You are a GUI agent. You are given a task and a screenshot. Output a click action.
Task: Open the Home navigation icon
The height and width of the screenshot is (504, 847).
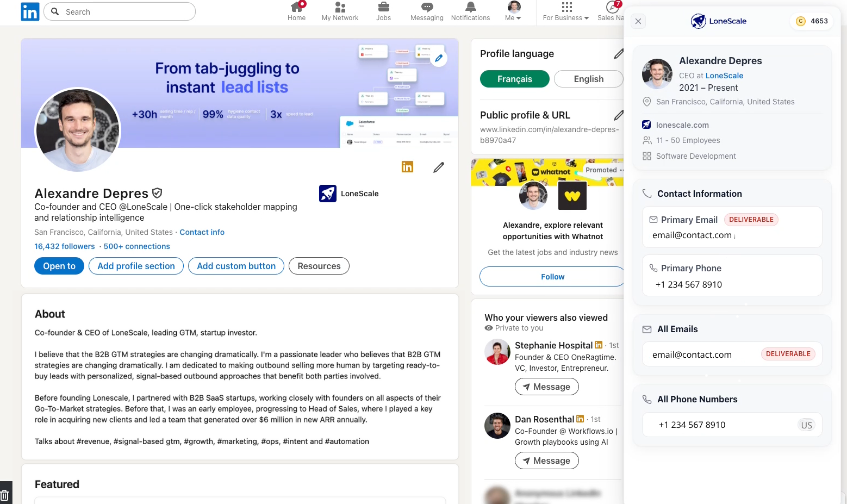296,11
